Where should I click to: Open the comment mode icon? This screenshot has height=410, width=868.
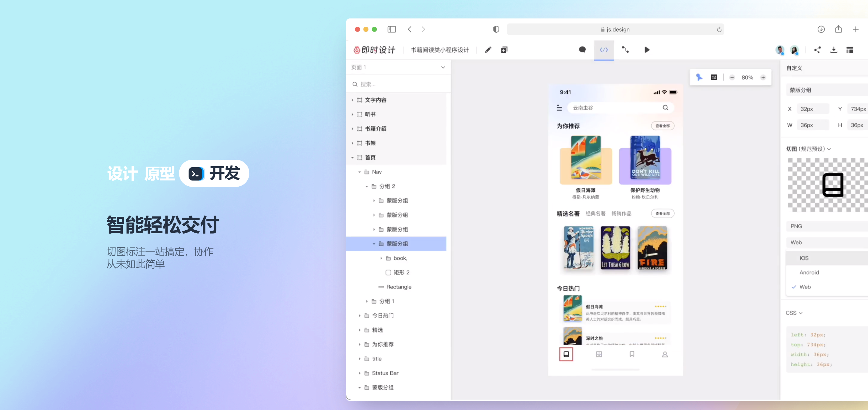point(582,50)
